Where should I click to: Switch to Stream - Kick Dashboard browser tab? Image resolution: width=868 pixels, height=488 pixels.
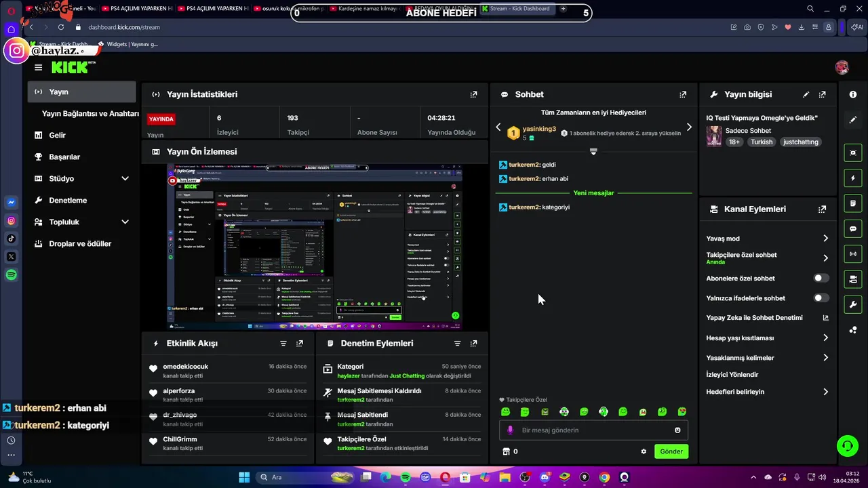point(519,9)
